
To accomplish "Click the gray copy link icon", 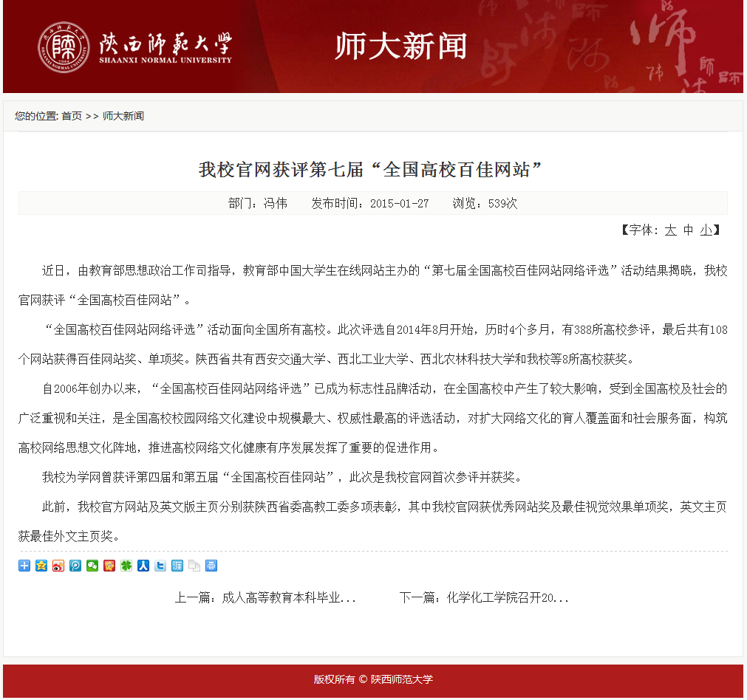I will [x=194, y=566].
